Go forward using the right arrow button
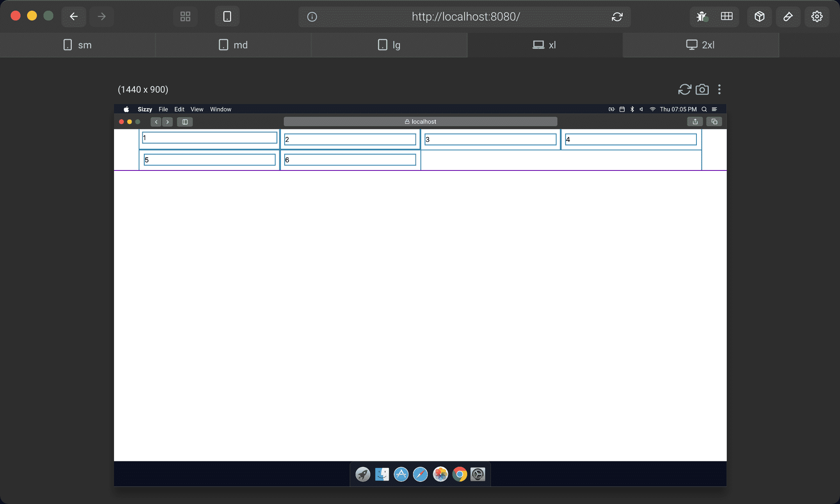840x504 pixels. tap(102, 16)
